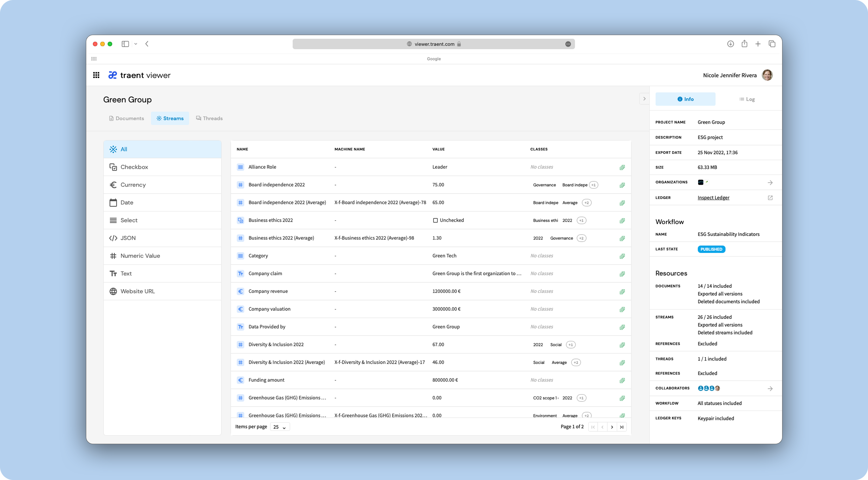Open page options in address bar
The image size is (868, 480).
point(568,44)
